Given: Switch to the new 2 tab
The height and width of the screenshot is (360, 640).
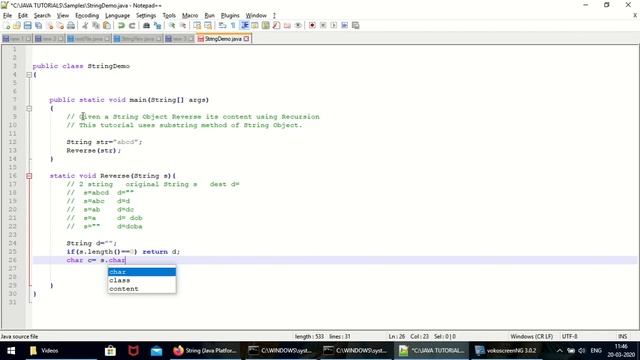Looking at the screenshot, I should pos(49,39).
